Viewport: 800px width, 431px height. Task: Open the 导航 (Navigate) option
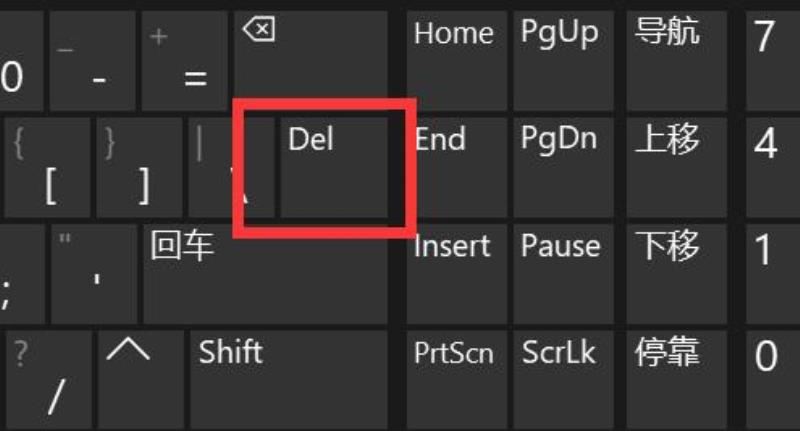pos(677,60)
